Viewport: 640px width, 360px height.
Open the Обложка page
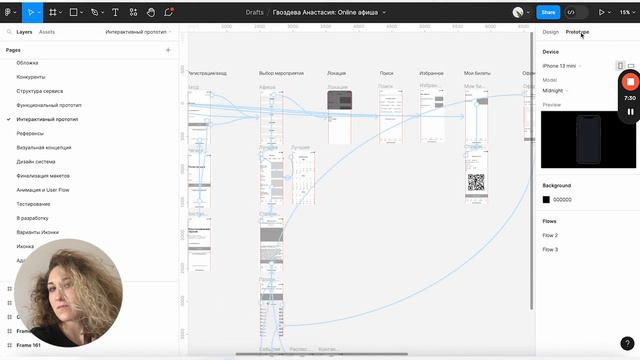tap(27, 63)
